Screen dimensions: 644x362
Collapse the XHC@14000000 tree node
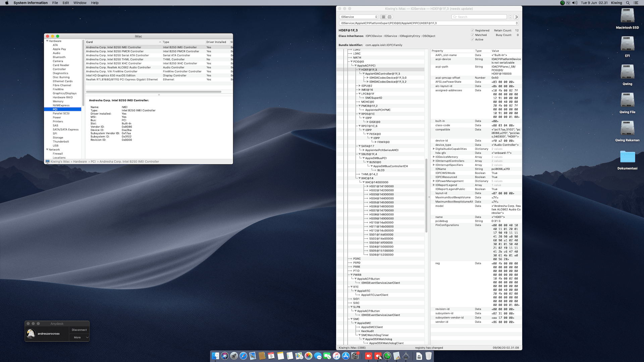tap(363, 182)
